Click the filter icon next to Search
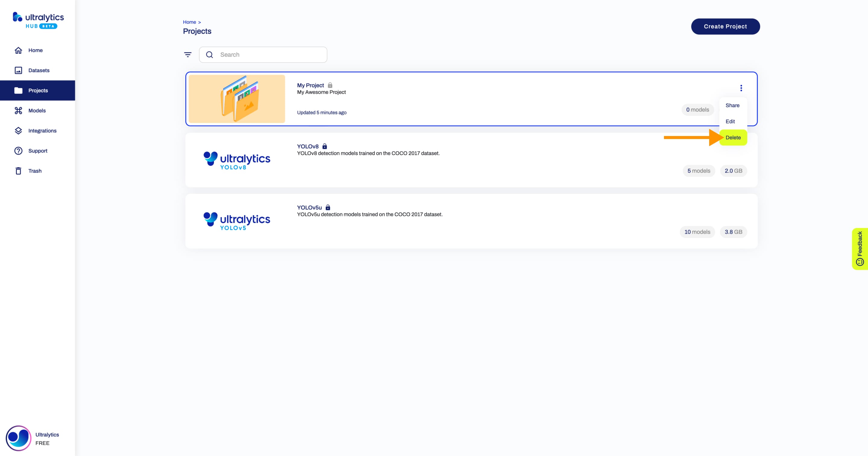868x456 pixels. point(188,55)
